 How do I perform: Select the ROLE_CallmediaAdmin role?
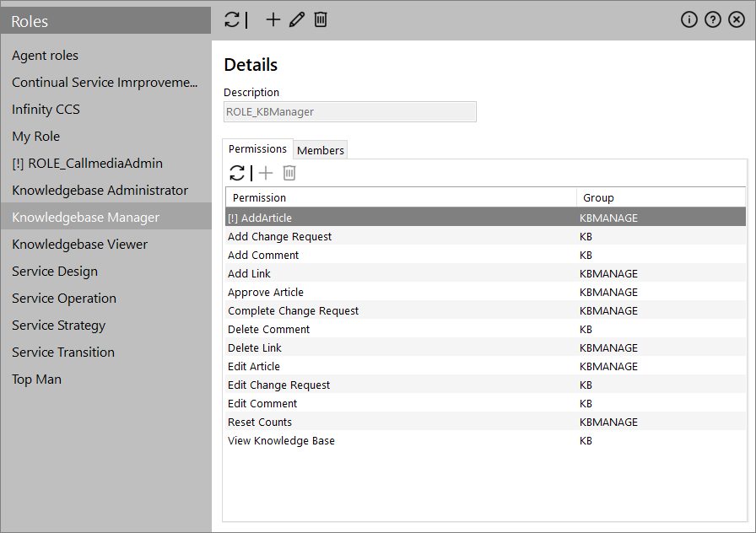[106, 164]
